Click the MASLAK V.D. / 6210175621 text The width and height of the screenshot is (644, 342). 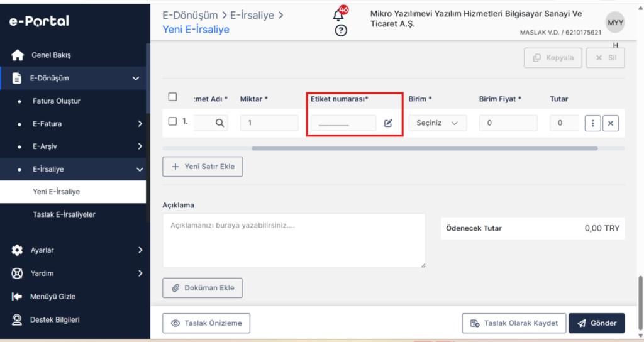point(560,33)
